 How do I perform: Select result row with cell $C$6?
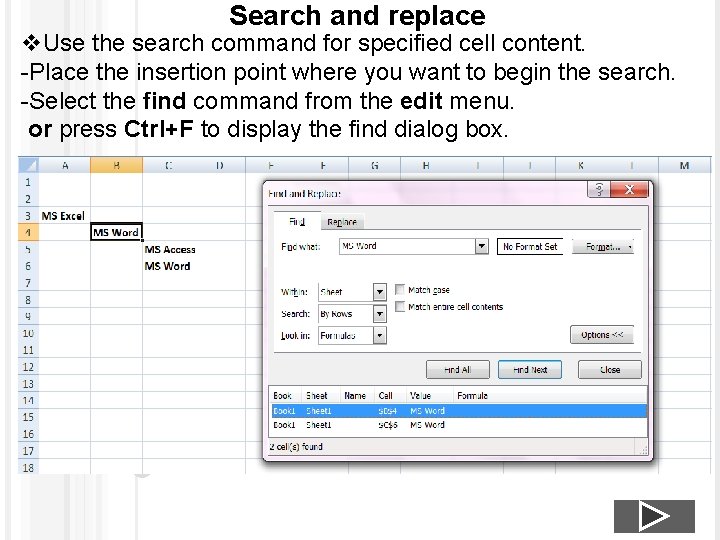tap(459, 425)
